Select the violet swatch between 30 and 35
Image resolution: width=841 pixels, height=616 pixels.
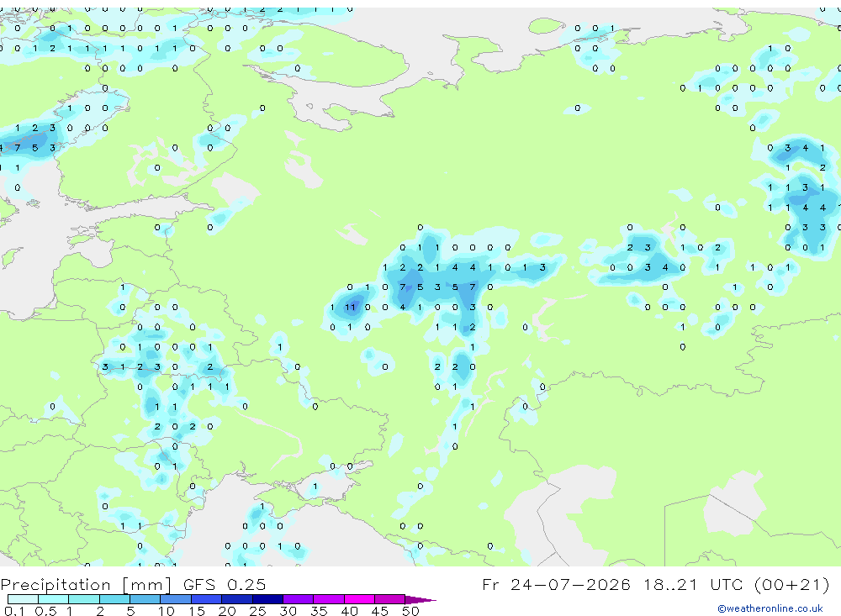[299, 599]
